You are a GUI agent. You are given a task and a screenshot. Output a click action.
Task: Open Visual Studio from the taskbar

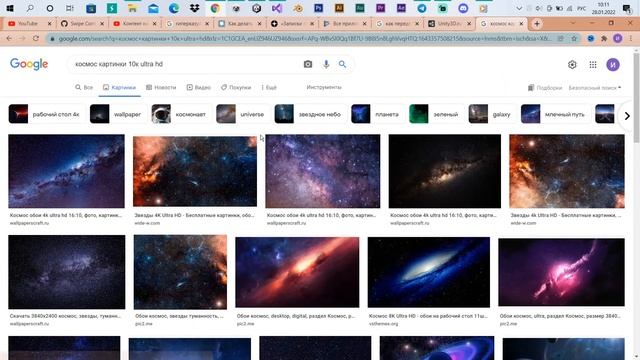(x=277, y=8)
